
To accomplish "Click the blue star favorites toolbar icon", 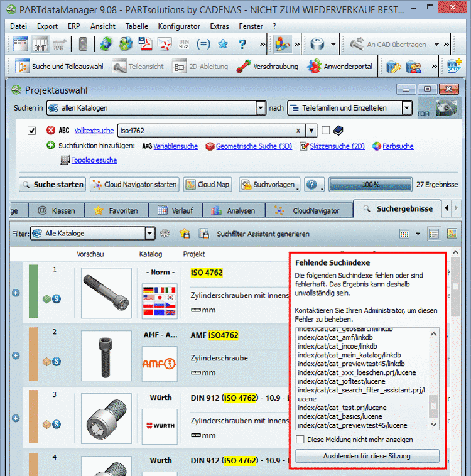I will coord(222,45).
